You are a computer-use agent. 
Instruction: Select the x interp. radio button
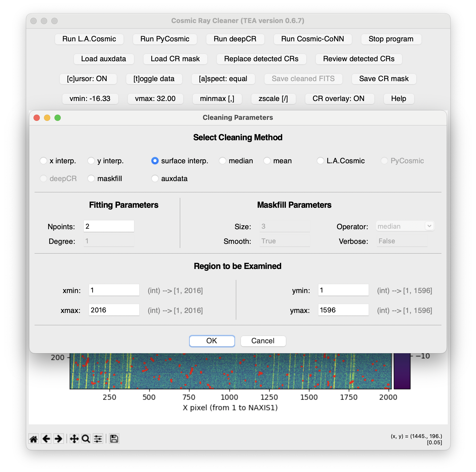tap(43, 161)
